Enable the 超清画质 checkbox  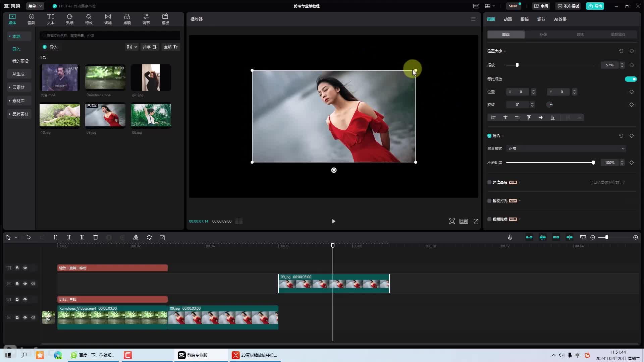(x=489, y=182)
